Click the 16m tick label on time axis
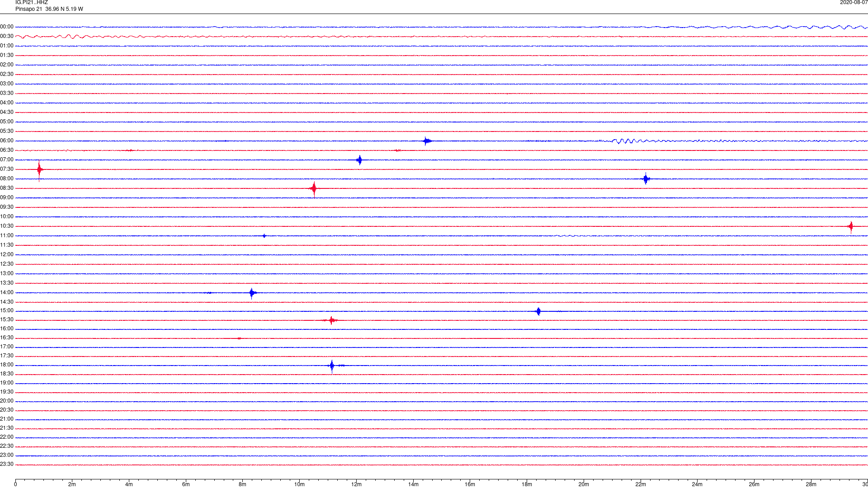Image resolution: width=868 pixels, height=488 pixels. 470,484
